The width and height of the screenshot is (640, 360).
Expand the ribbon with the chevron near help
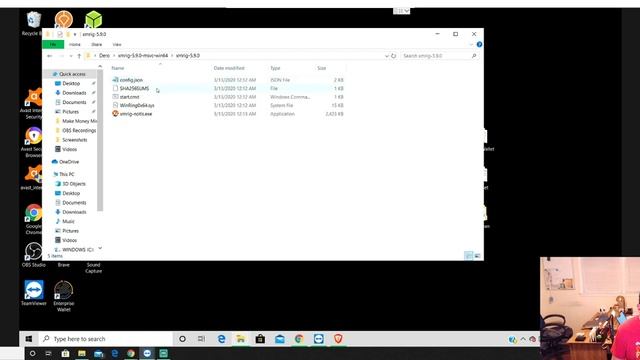[x=471, y=44]
